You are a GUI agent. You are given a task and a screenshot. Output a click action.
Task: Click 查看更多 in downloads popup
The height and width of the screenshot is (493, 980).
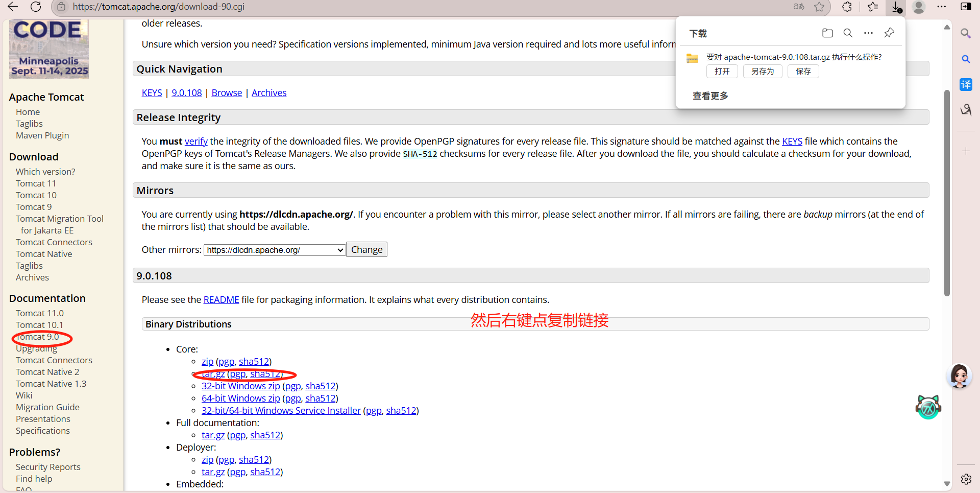(710, 96)
